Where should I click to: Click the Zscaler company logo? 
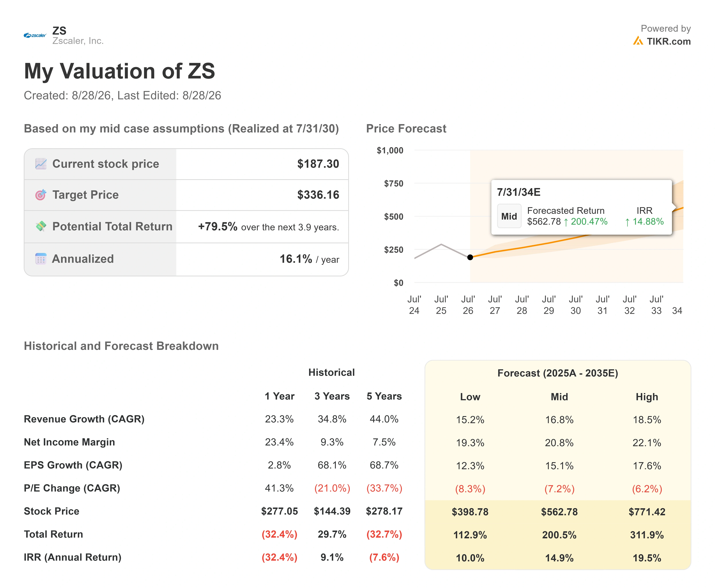tap(35, 35)
